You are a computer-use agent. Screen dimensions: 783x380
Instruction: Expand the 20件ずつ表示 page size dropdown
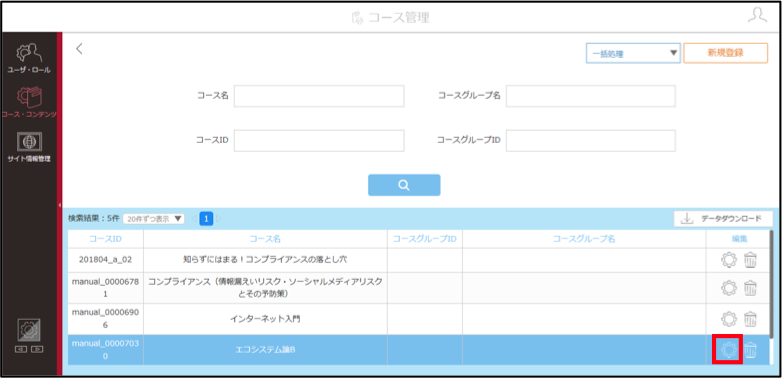coord(154,219)
